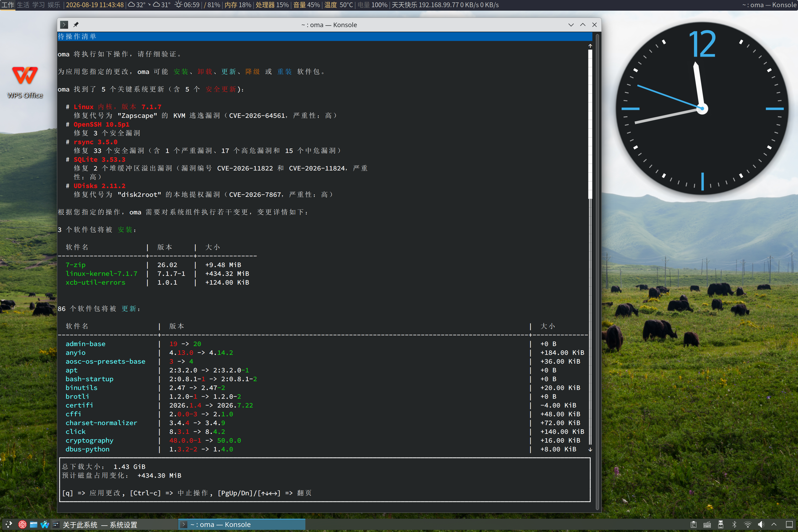Click the 处理器 15% indicator in top panel
Screen dimensions: 798x532
point(272,5)
